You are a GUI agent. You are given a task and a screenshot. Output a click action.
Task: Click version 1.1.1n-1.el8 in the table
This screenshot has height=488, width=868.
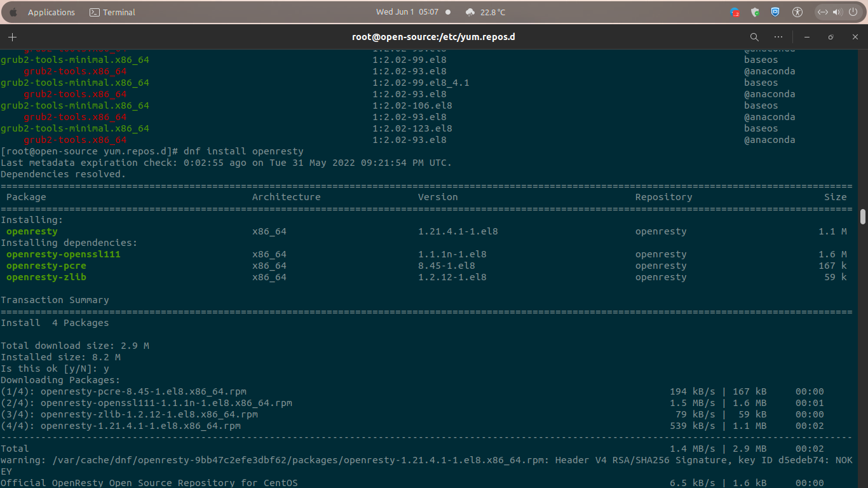tap(452, 254)
